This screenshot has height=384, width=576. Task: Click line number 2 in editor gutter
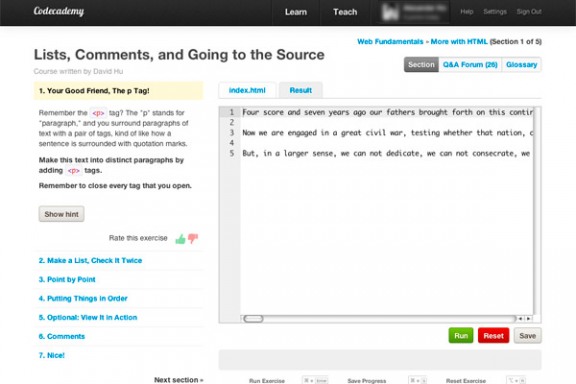231,122
